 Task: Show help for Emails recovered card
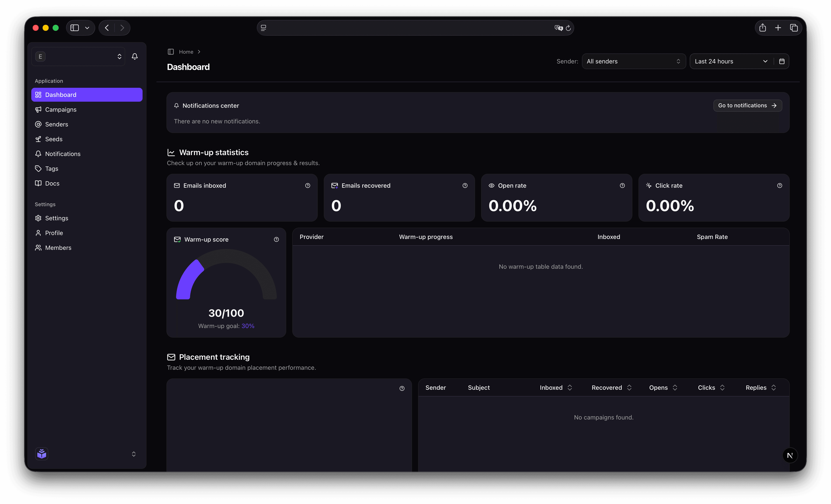(465, 186)
